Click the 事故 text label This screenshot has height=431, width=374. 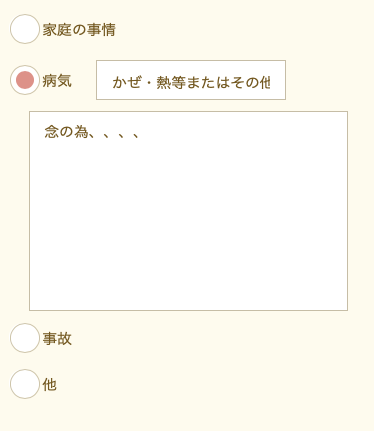[57, 339]
